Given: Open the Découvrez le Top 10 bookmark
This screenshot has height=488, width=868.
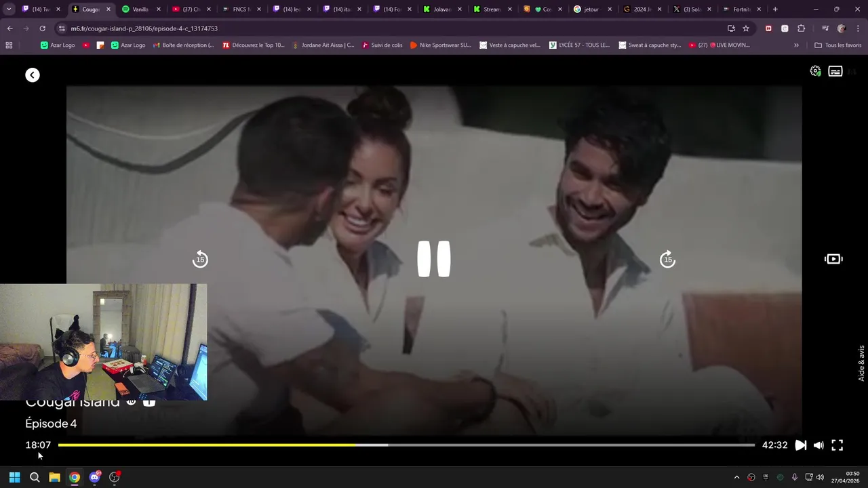Looking at the screenshot, I should click(x=254, y=45).
